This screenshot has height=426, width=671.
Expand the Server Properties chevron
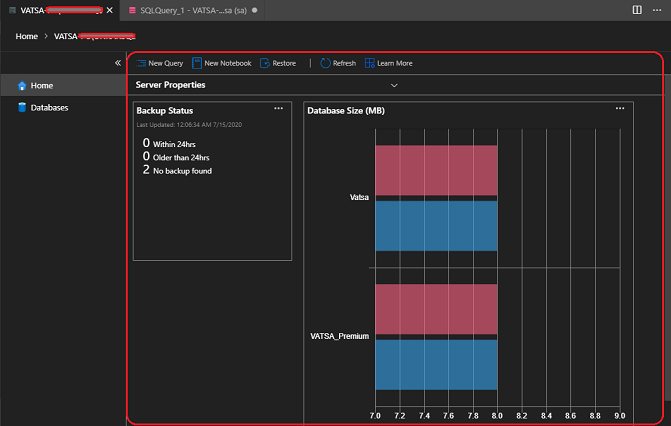(394, 85)
